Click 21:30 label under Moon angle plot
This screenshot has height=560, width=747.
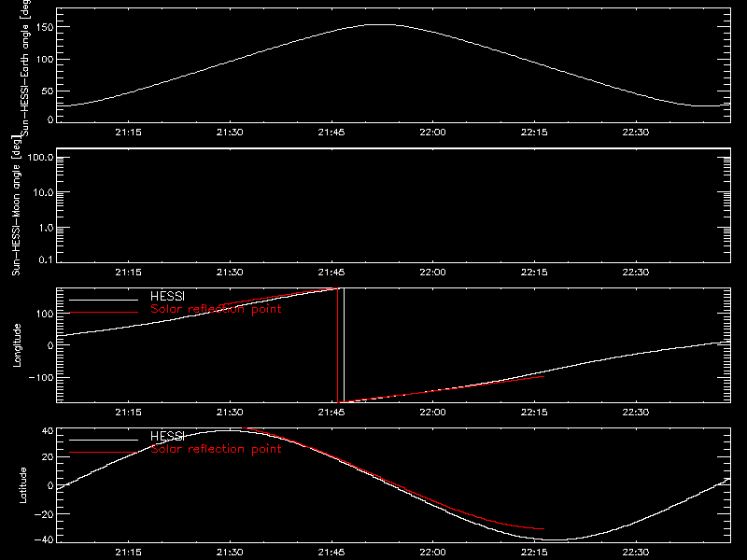coord(230,273)
